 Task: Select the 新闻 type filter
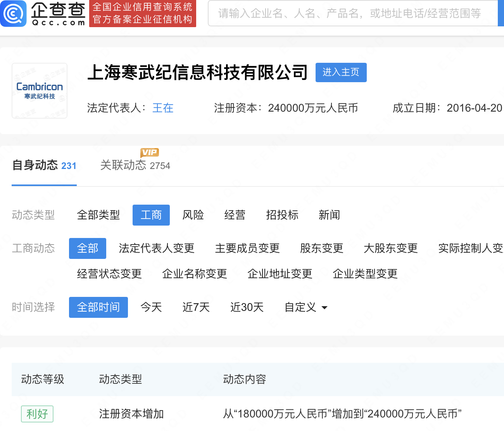pyautogui.click(x=330, y=215)
